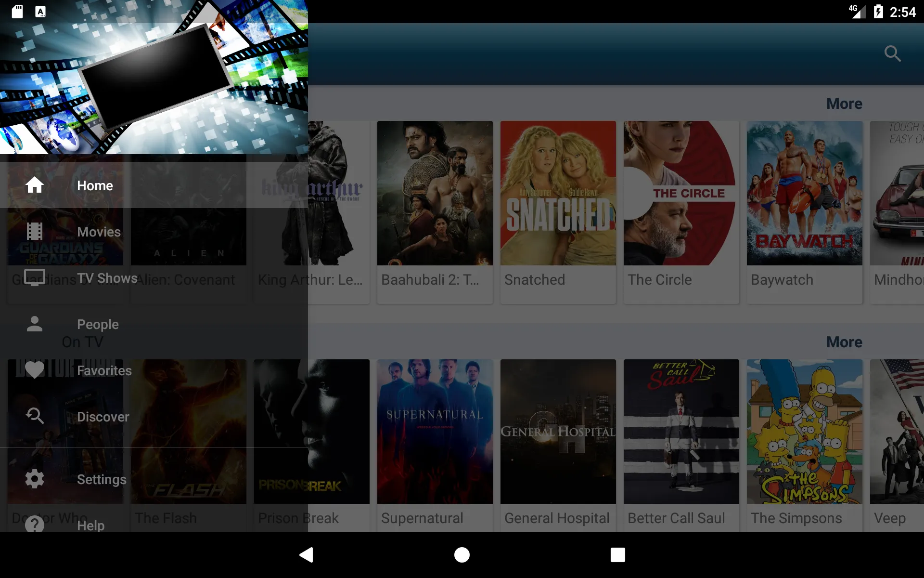This screenshot has height=578, width=924.
Task: Select the Movies section icon
Action: coord(34,232)
